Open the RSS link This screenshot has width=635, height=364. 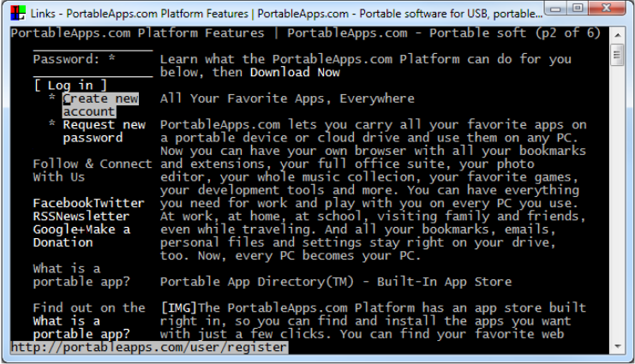coord(45,216)
